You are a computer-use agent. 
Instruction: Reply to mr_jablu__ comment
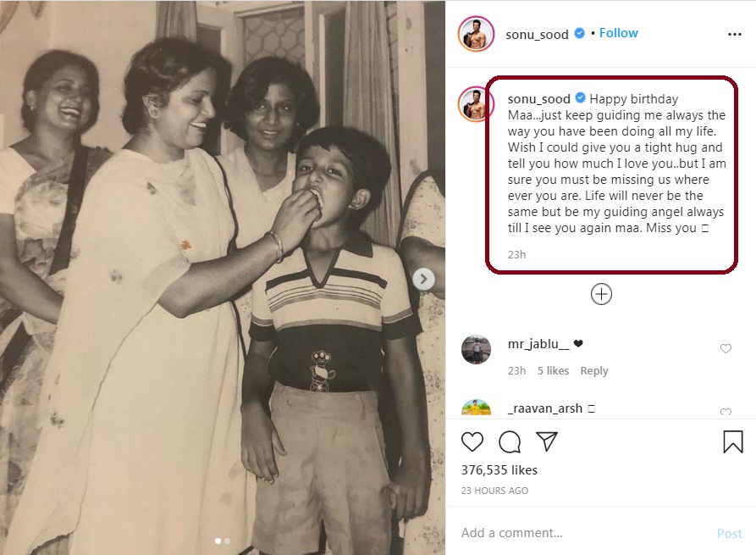point(594,371)
